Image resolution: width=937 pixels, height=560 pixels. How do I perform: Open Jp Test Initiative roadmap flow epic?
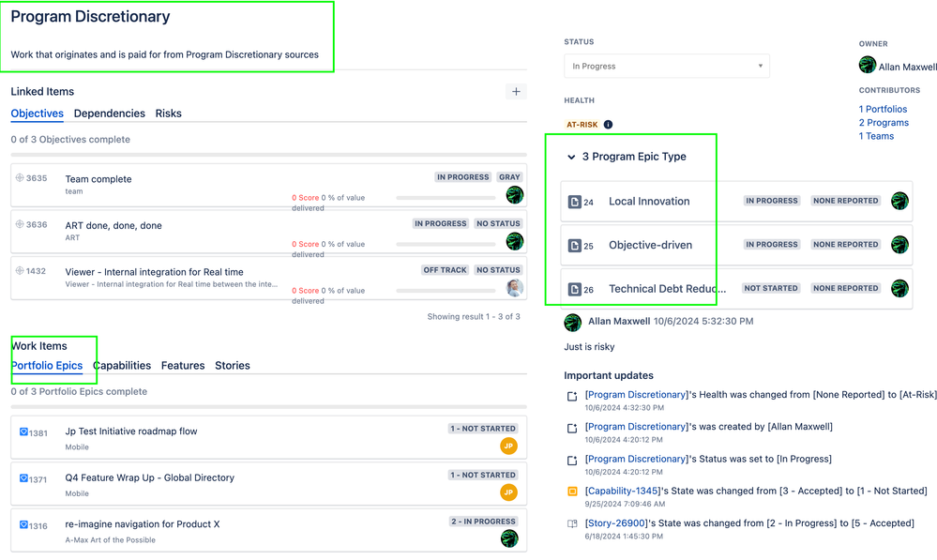[x=131, y=431]
